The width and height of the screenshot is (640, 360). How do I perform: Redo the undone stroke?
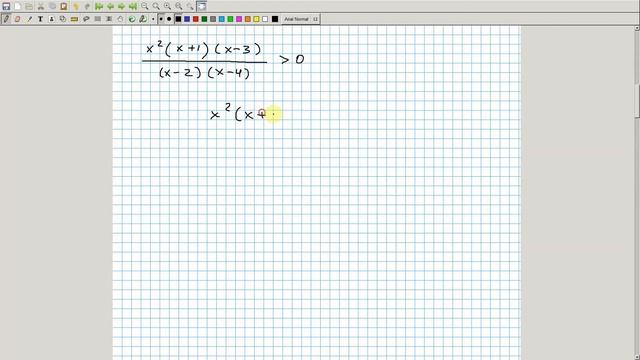tap(87, 7)
